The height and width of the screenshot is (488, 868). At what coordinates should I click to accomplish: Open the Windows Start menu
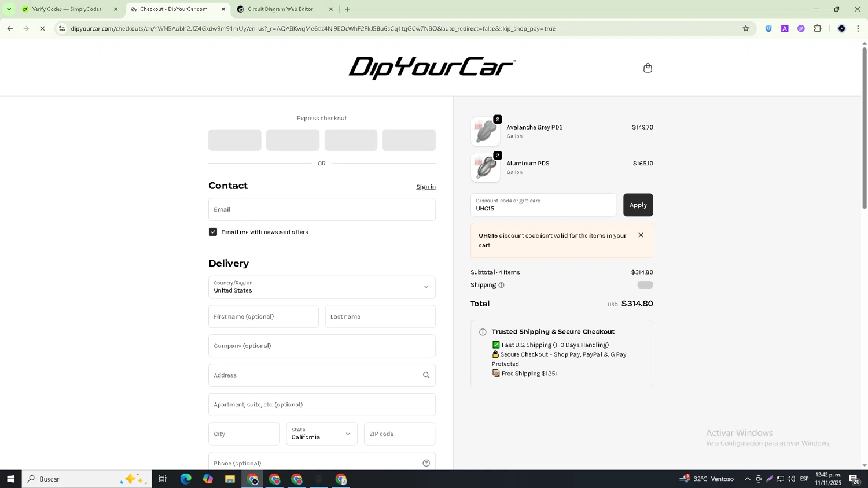click(x=10, y=479)
